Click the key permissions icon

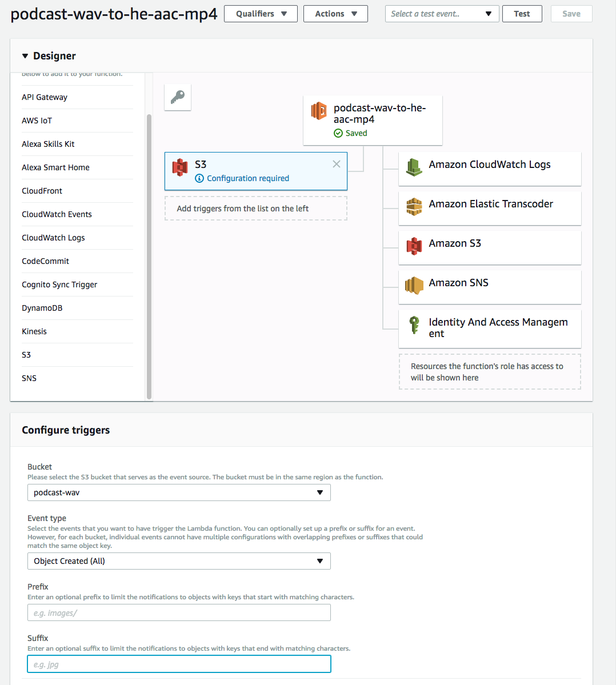pyautogui.click(x=178, y=97)
